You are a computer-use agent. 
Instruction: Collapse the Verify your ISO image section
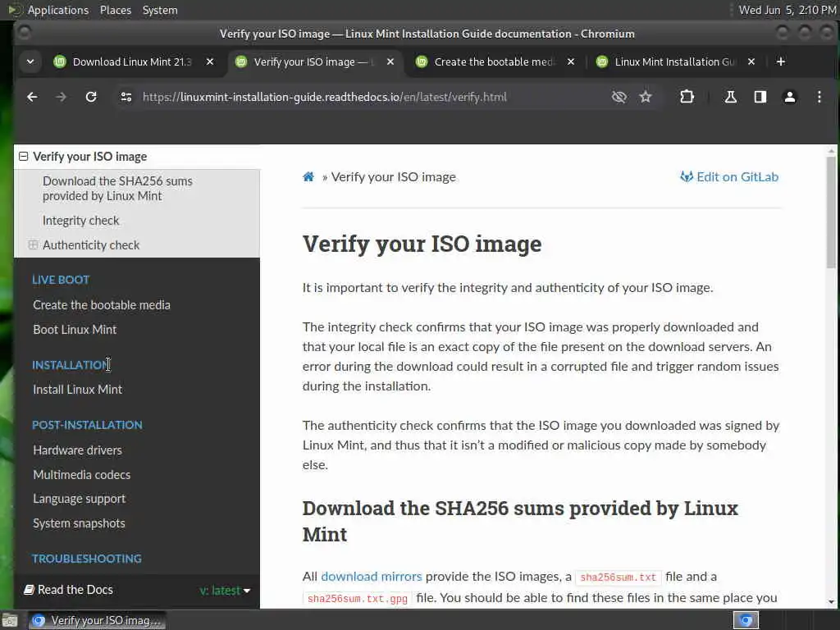pyautogui.click(x=23, y=157)
